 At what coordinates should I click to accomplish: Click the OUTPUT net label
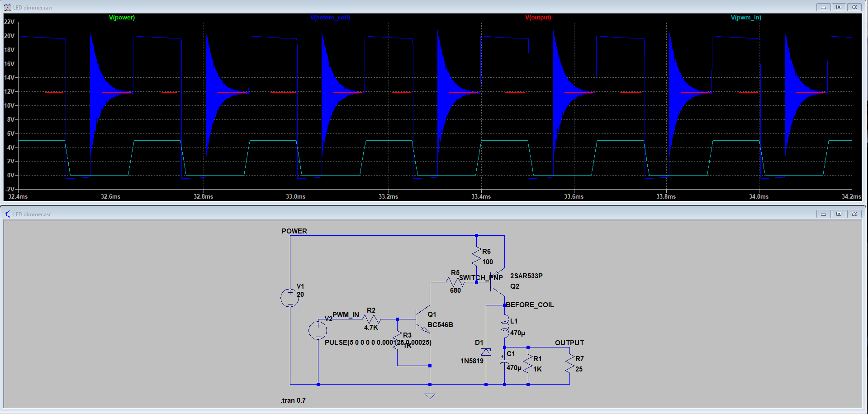tap(569, 343)
